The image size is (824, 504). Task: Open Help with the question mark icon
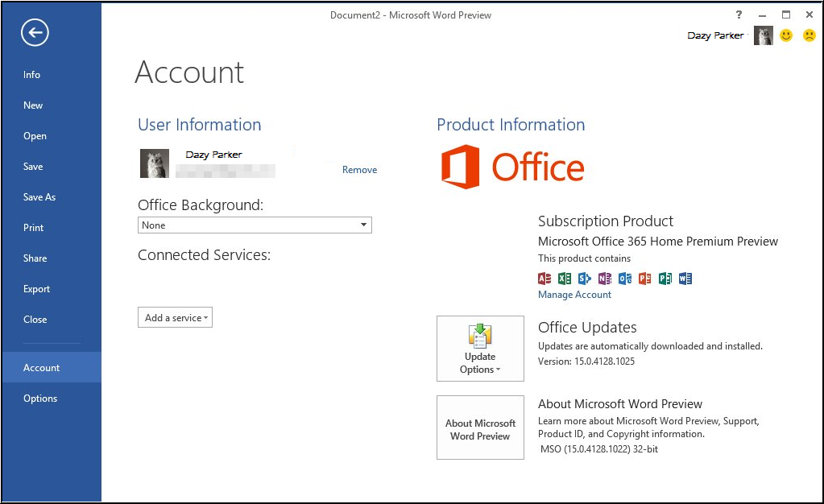pyautogui.click(x=739, y=14)
